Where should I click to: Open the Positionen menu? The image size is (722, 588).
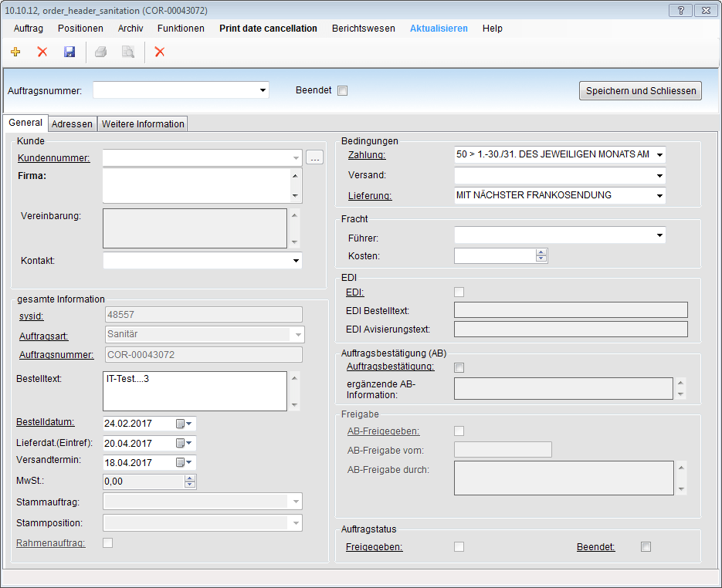(80, 29)
